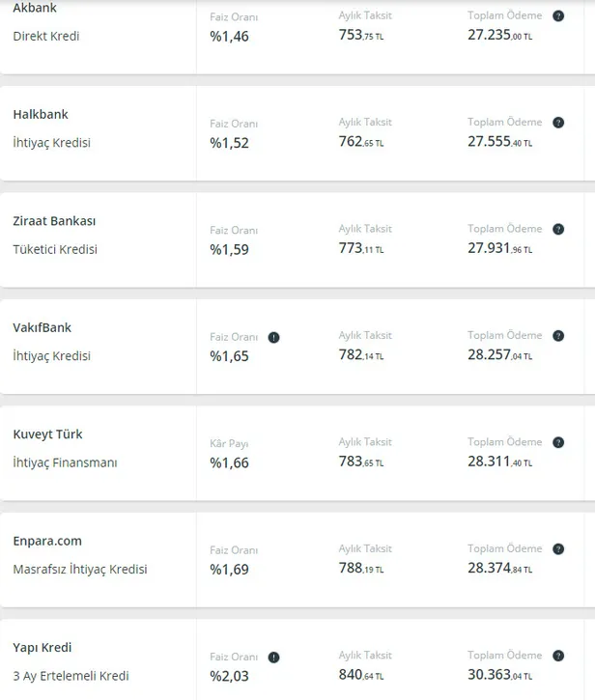Screen dimensions: 595x700
Task: Click Kuveyt Türk's Toplam Ödeme help icon
Action: coord(558,442)
